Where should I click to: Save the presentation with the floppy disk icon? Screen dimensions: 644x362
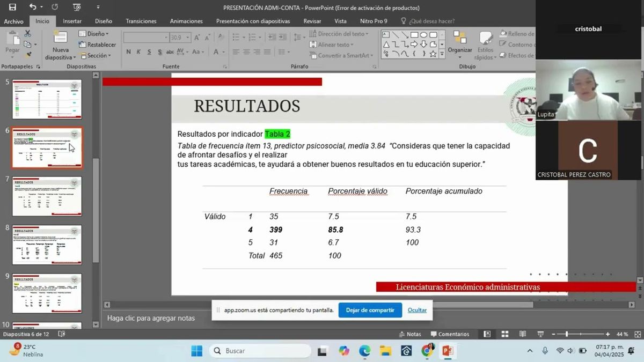point(12,7)
